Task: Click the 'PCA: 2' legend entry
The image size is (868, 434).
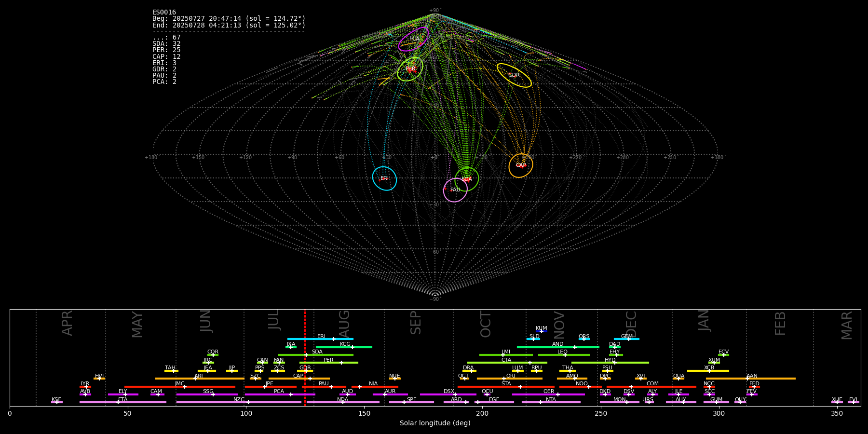Action: [x=164, y=82]
